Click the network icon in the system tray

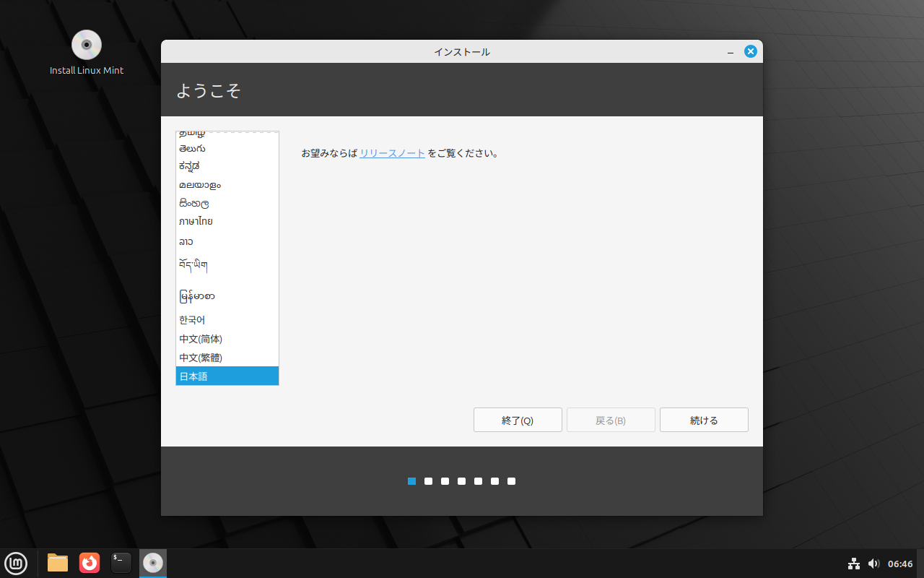[x=854, y=563]
